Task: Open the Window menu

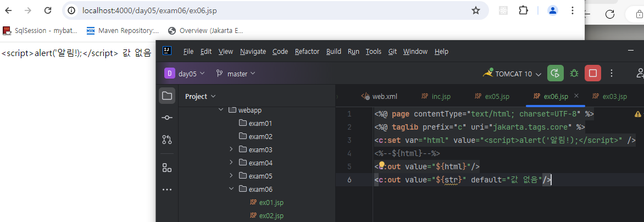Action: pyautogui.click(x=415, y=51)
